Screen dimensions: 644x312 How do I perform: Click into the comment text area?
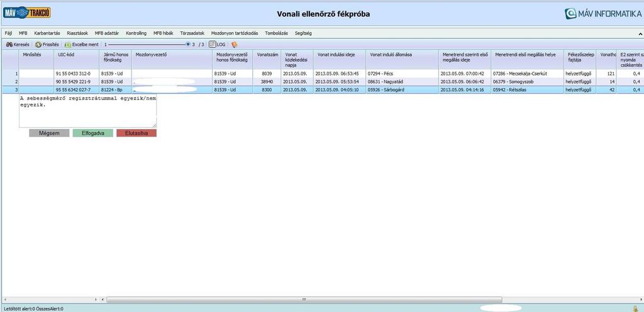88,111
